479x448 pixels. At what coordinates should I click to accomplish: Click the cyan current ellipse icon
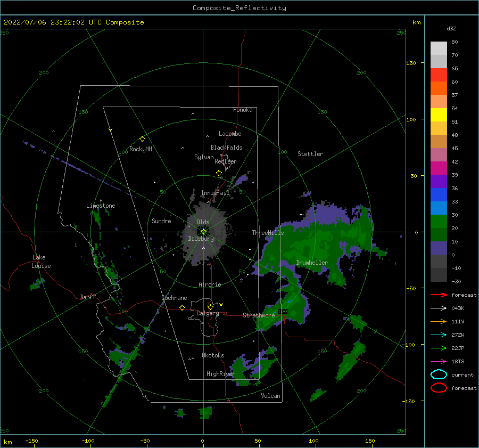[x=439, y=374]
